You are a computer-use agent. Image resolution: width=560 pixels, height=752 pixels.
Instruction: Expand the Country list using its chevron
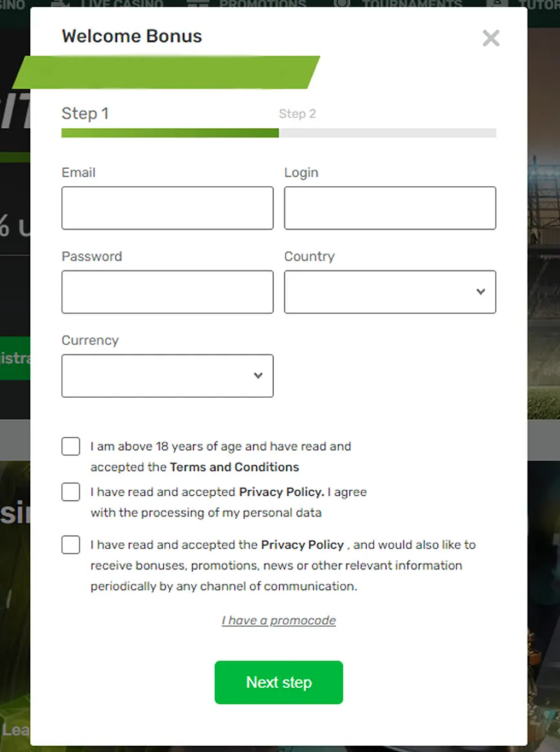[x=481, y=292]
